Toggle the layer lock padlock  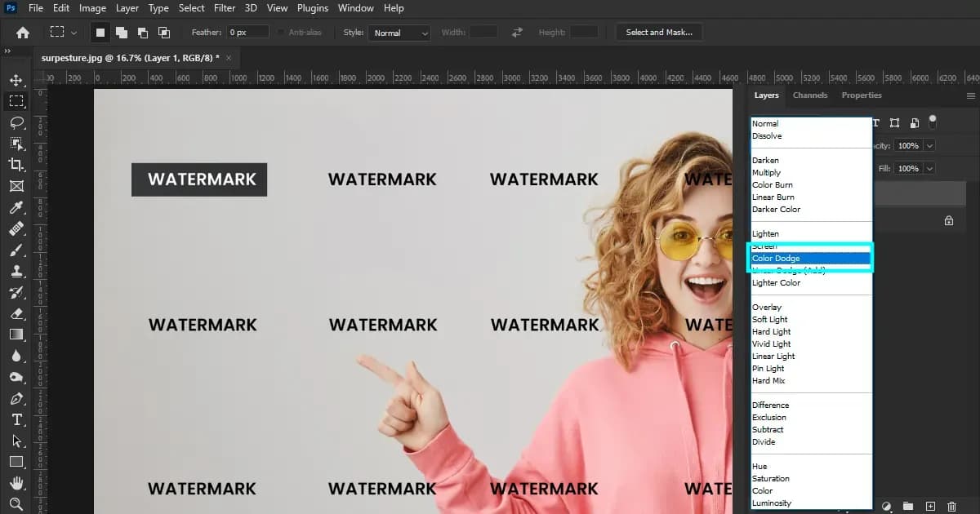[x=948, y=220]
